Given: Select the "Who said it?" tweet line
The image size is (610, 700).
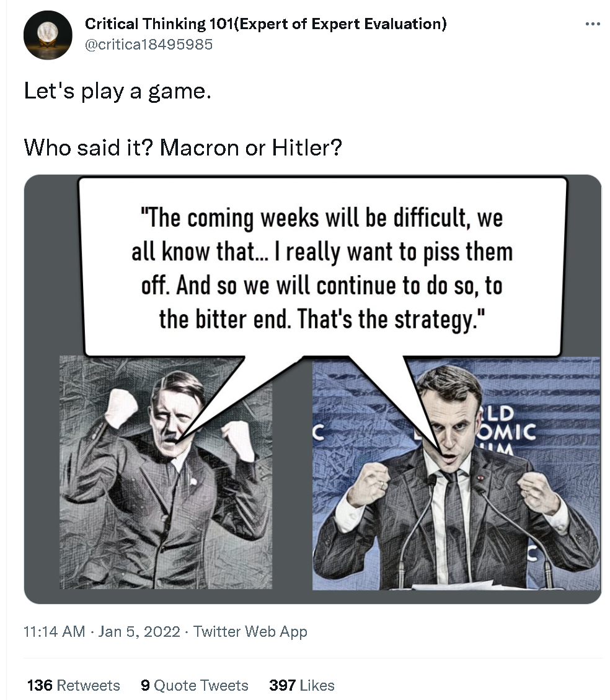Looking at the screenshot, I should pyautogui.click(x=182, y=147).
